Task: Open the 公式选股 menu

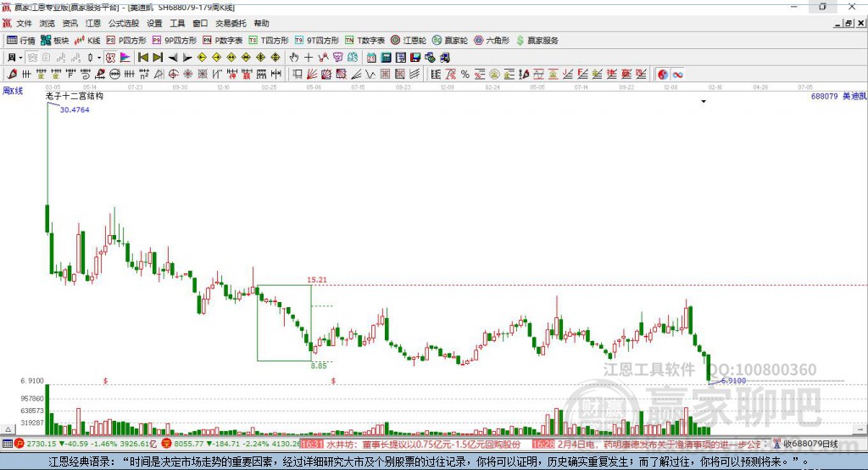Action: click(x=124, y=23)
